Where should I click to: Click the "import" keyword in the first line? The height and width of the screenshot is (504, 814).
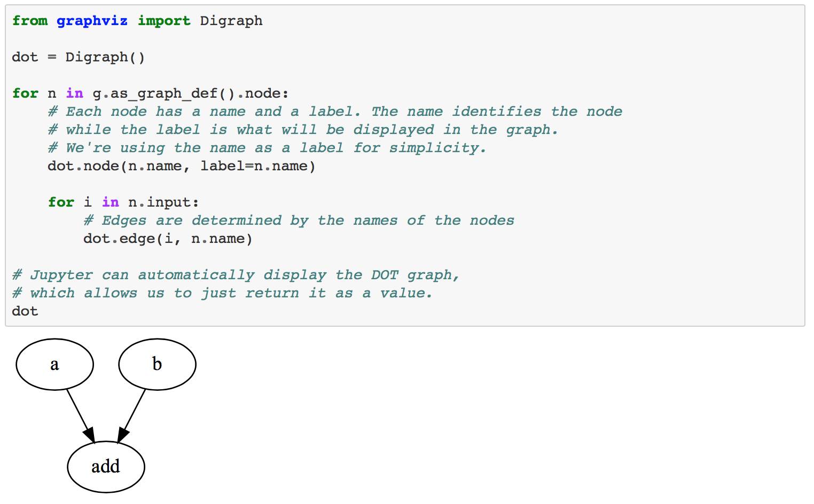point(164,21)
